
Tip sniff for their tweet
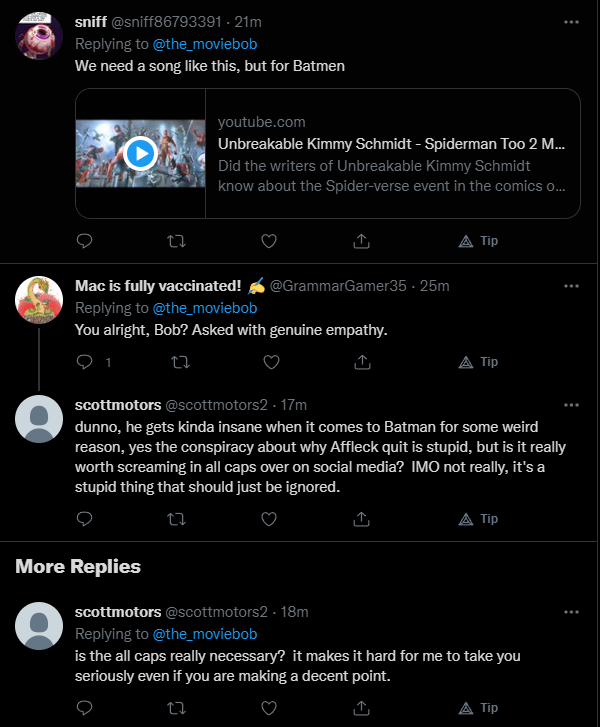pyautogui.click(x=478, y=241)
